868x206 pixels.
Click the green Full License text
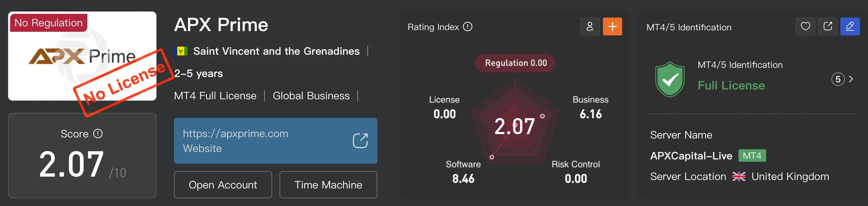tap(731, 85)
